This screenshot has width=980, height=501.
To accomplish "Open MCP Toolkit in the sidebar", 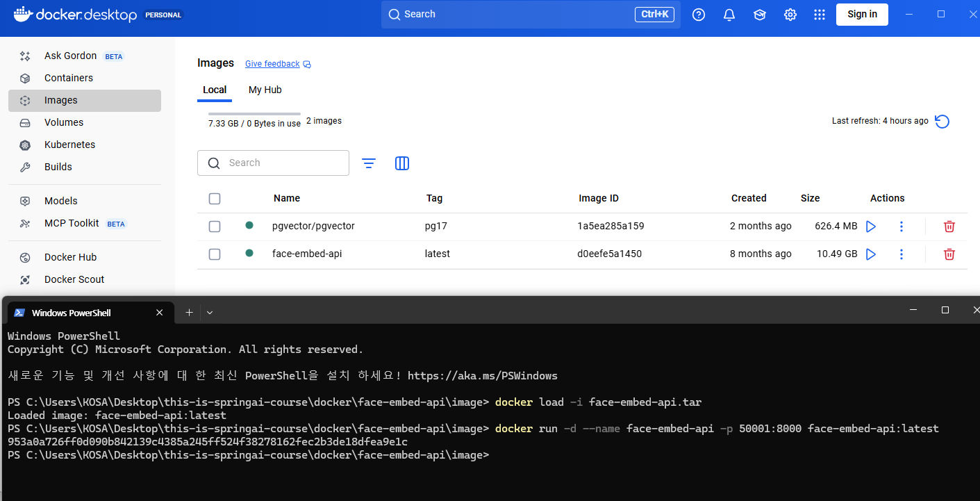I will [x=85, y=224].
